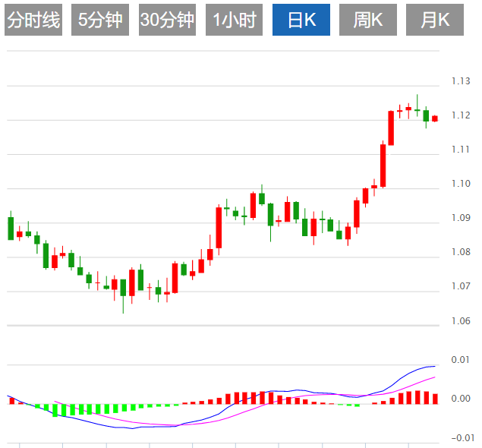Click the 0.01 MACD axis label

click(x=461, y=360)
